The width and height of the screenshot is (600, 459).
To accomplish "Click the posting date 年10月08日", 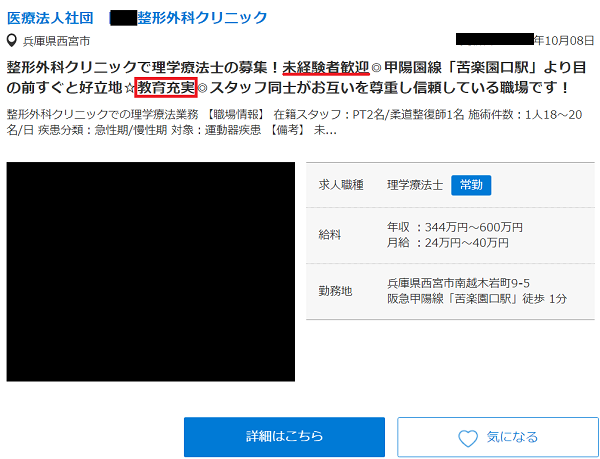I will click(x=564, y=40).
